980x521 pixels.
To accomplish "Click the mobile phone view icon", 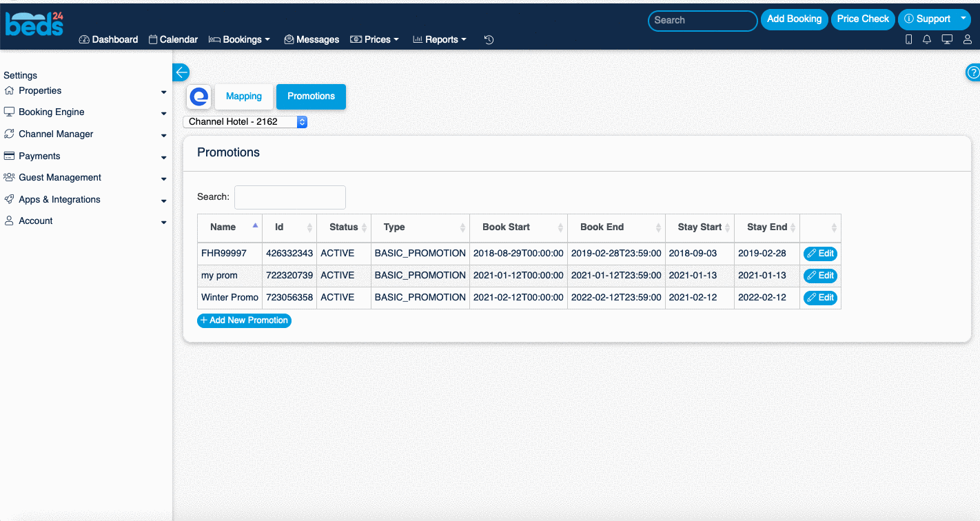I will pyautogui.click(x=908, y=40).
